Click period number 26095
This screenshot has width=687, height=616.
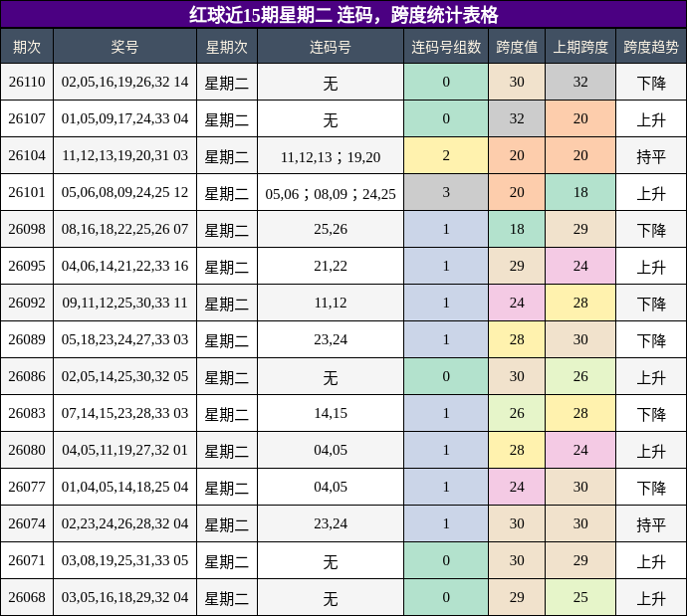(27, 266)
